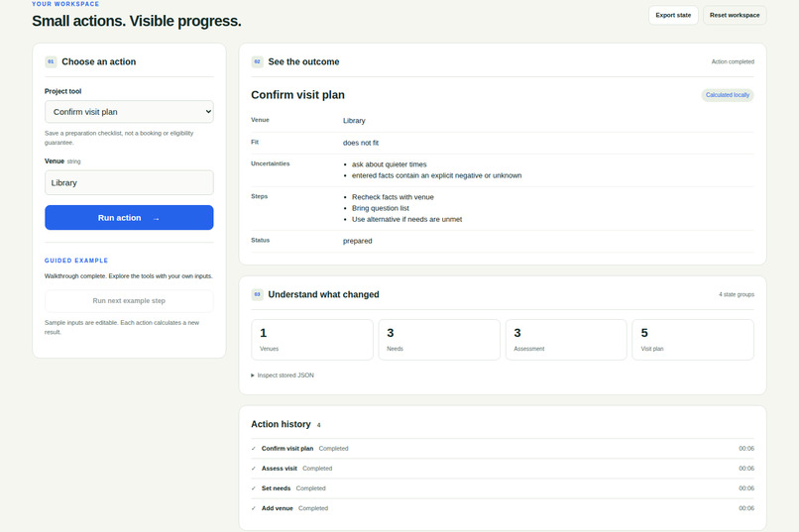Viewport: 799px width, 532px height.
Task: Select the Needs state card
Action: (x=439, y=340)
